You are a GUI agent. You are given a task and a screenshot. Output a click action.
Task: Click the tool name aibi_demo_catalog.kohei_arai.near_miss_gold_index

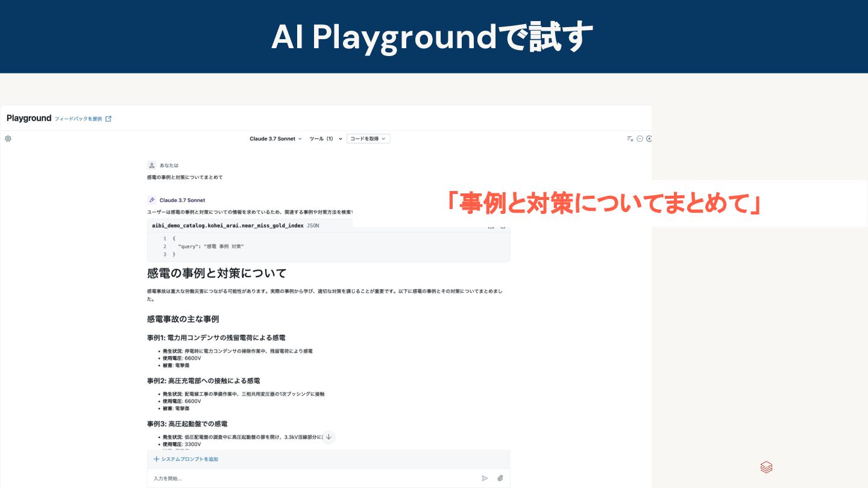click(228, 225)
